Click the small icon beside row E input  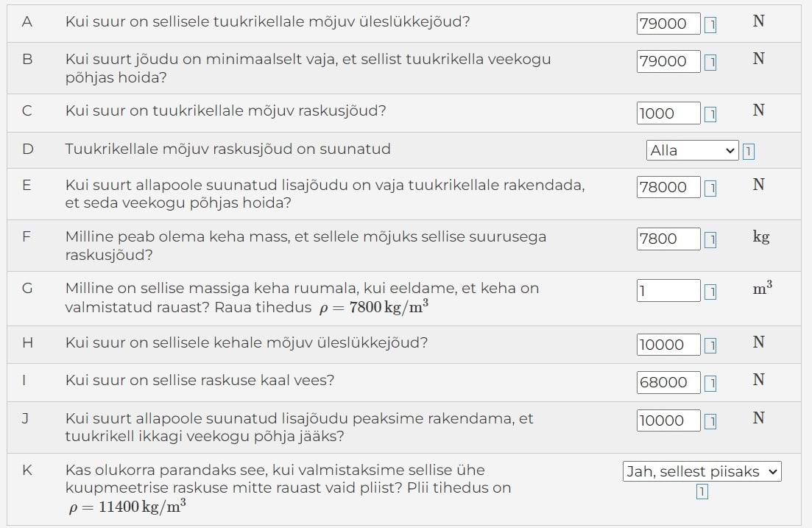point(710,189)
